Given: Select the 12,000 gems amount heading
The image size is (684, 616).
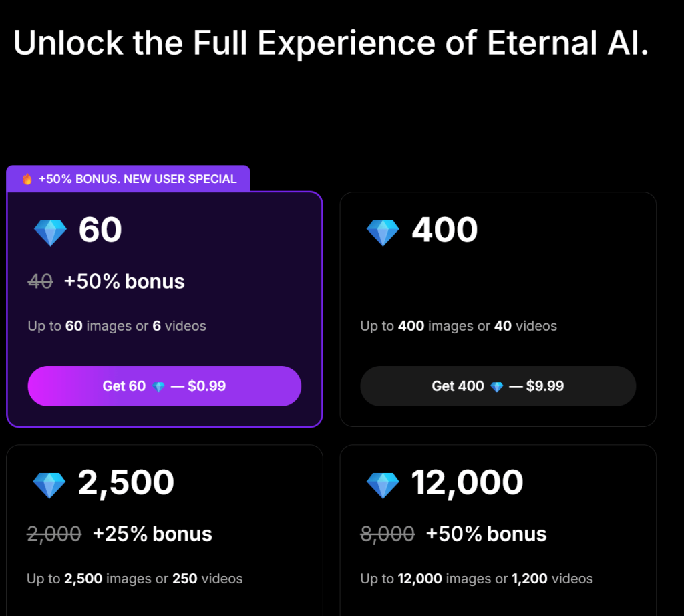Looking at the screenshot, I should coord(467,483).
